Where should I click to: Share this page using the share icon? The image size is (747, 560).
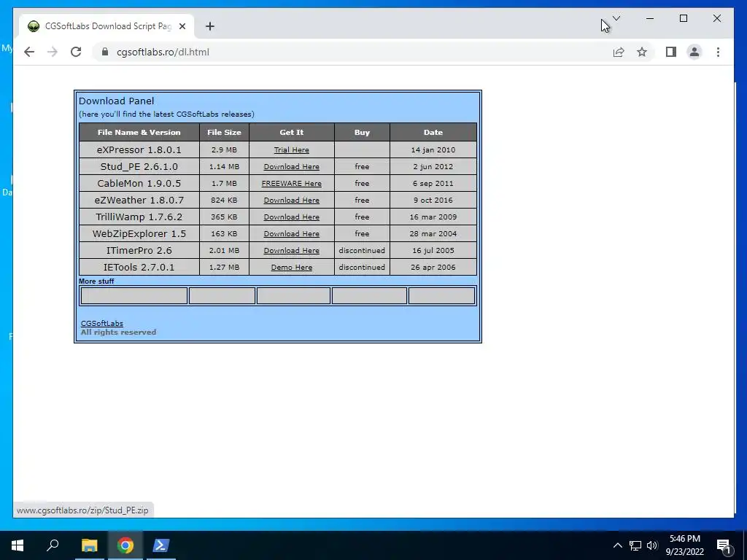[619, 52]
